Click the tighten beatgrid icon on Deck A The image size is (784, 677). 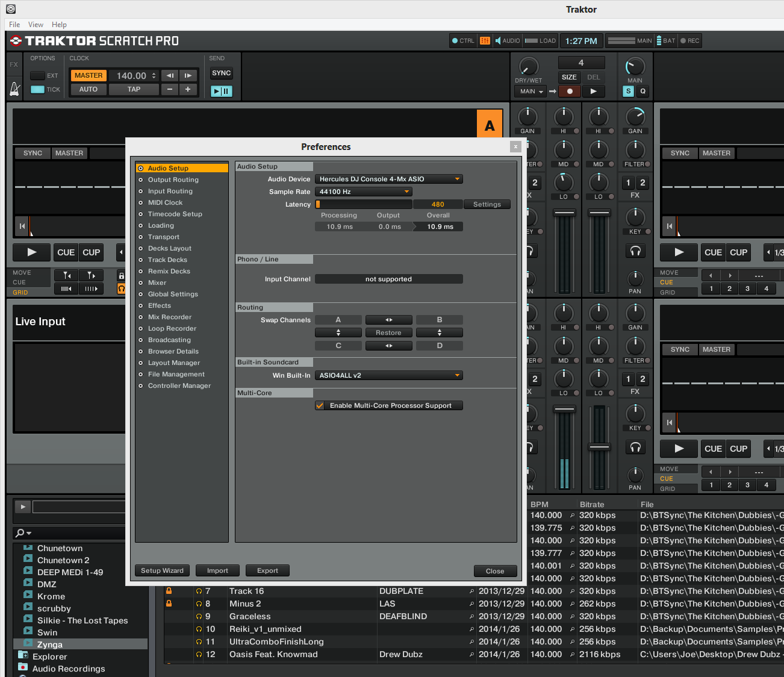pos(67,289)
